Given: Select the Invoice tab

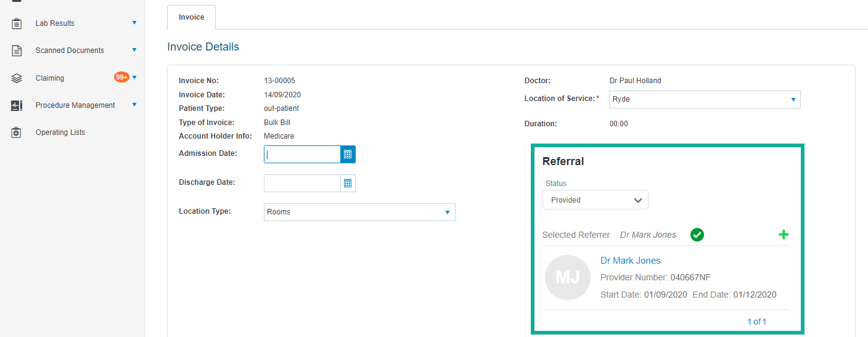Looking at the screenshot, I should tap(191, 17).
